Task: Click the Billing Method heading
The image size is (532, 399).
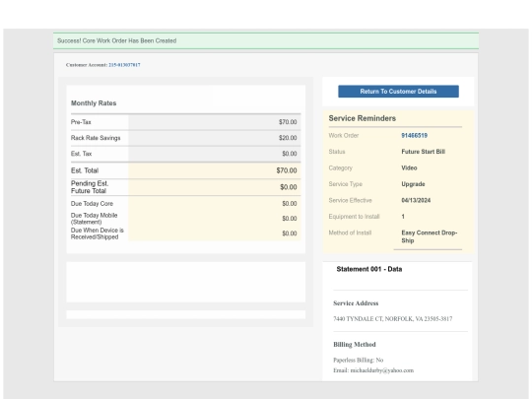Action: click(x=355, y=345)
